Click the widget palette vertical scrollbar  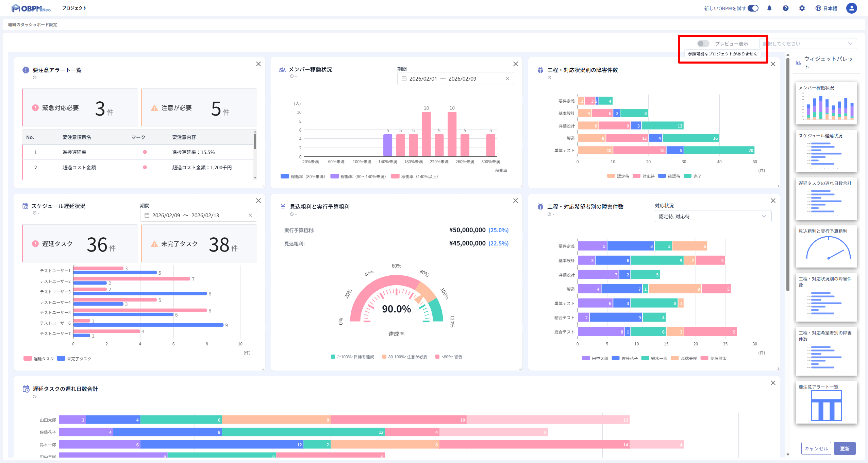pos(788,174)
